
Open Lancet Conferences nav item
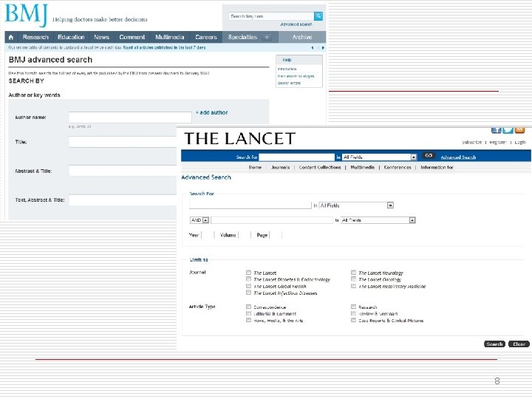398,167
